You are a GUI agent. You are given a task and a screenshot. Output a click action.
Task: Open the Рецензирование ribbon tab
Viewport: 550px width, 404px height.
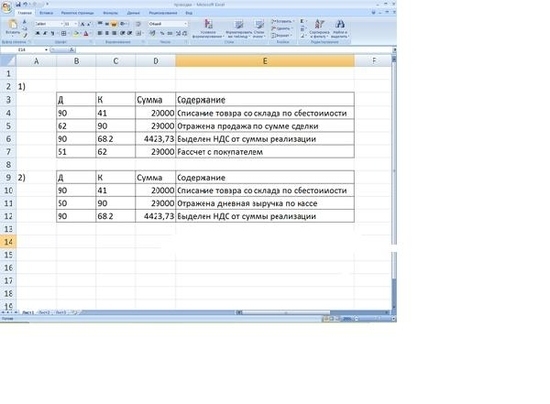[x=163, y=13]
